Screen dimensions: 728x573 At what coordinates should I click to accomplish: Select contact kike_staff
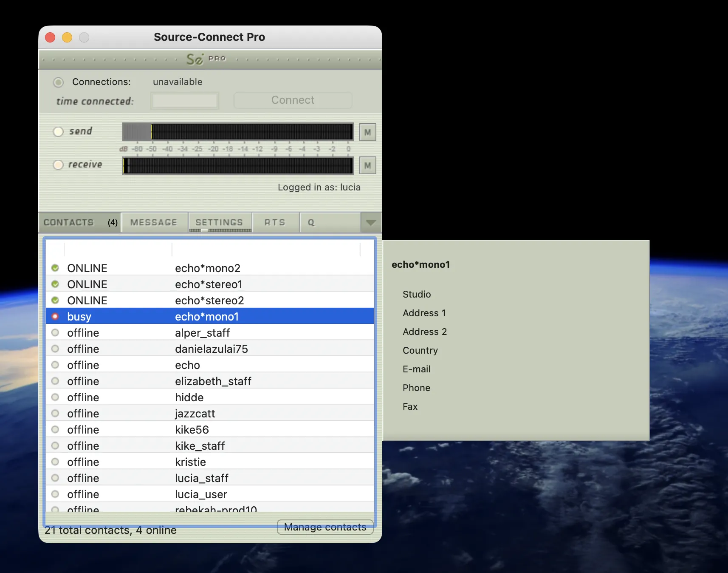(x=210, y=445)
